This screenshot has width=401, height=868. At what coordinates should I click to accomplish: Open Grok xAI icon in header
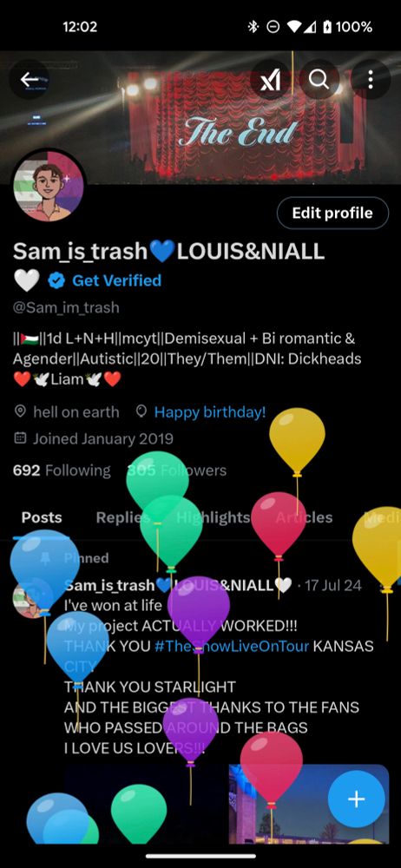point(270,80)
